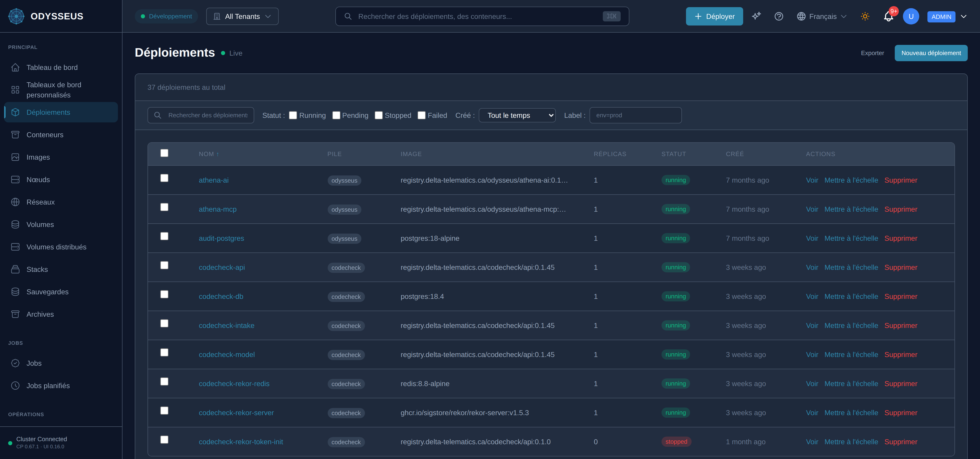The width and height of the screenshot is (980, 459).
Task: Open the Volumes distribués sidebar item
Action: point(61,247)
